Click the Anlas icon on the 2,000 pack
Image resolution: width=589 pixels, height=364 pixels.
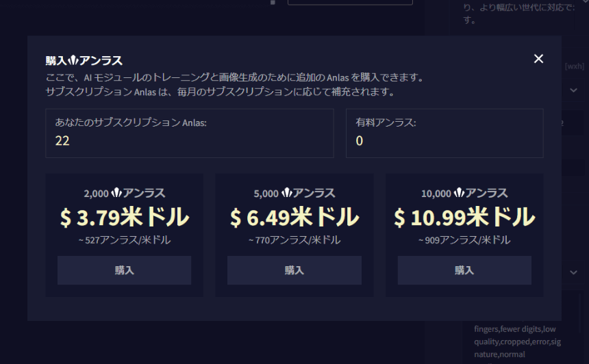click(116, 194)
